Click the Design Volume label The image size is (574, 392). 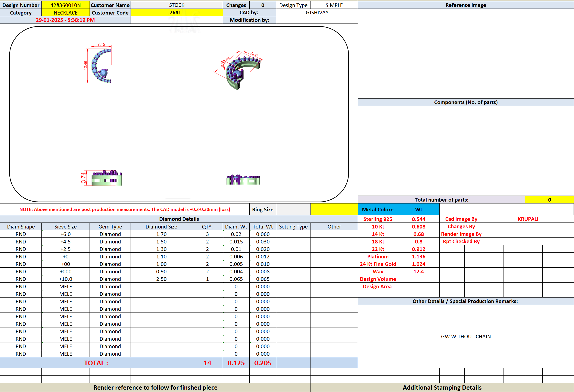(378, 279)
